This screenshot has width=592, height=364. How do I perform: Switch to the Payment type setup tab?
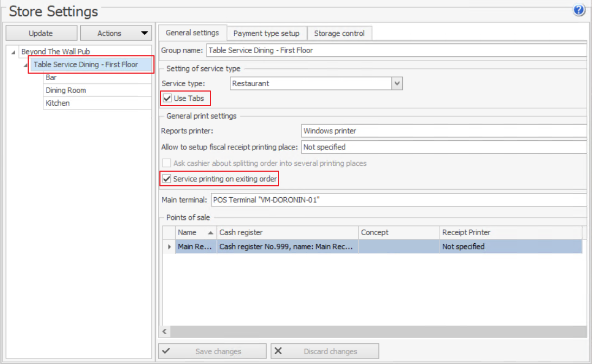point(266,34)
